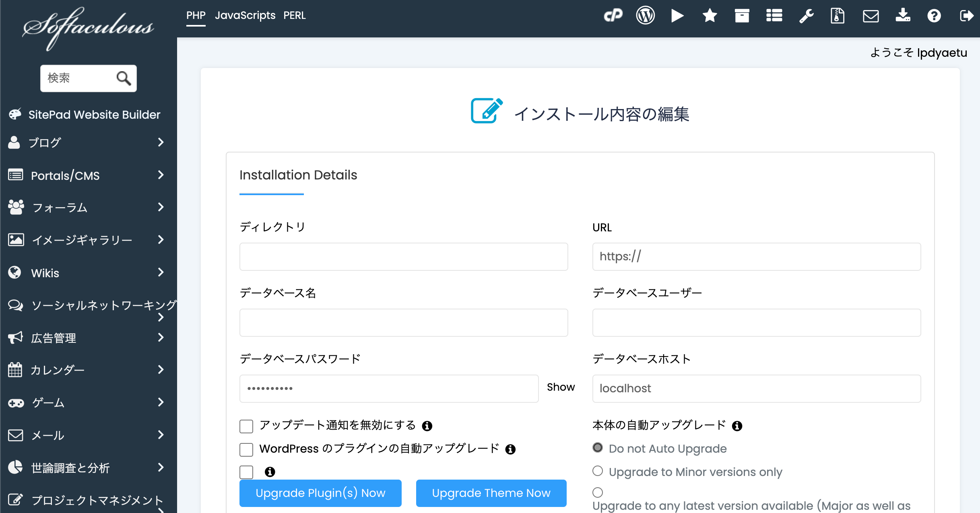
Task: Open the help question mark icon
Action: click(934, 16)
